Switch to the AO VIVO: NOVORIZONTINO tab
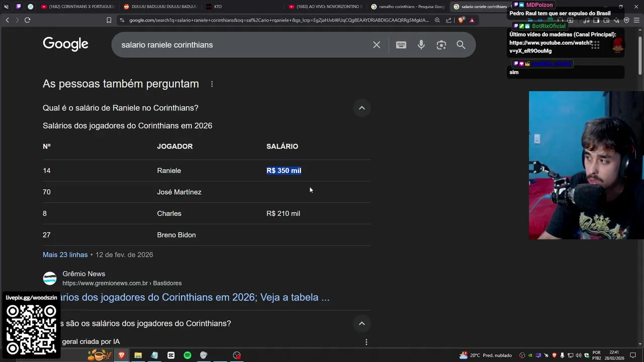The width and height of the screenshot is (644, 362). [325, 7]
